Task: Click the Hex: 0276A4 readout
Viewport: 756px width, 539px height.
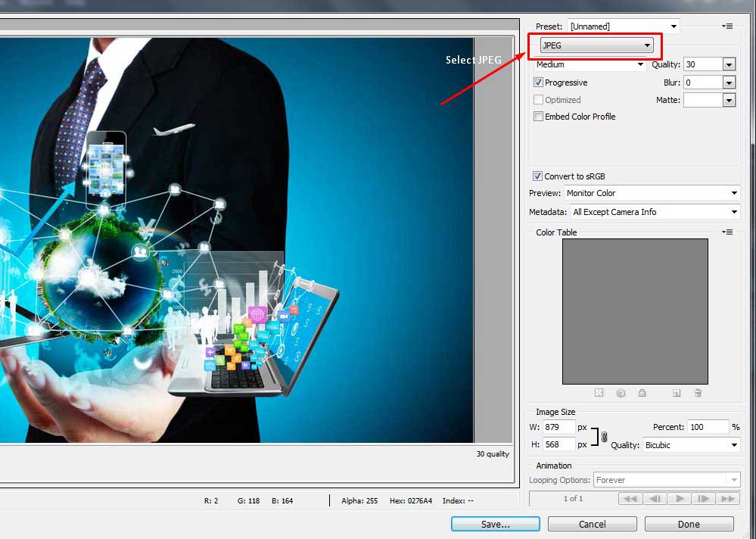Action: click(411, 501)
